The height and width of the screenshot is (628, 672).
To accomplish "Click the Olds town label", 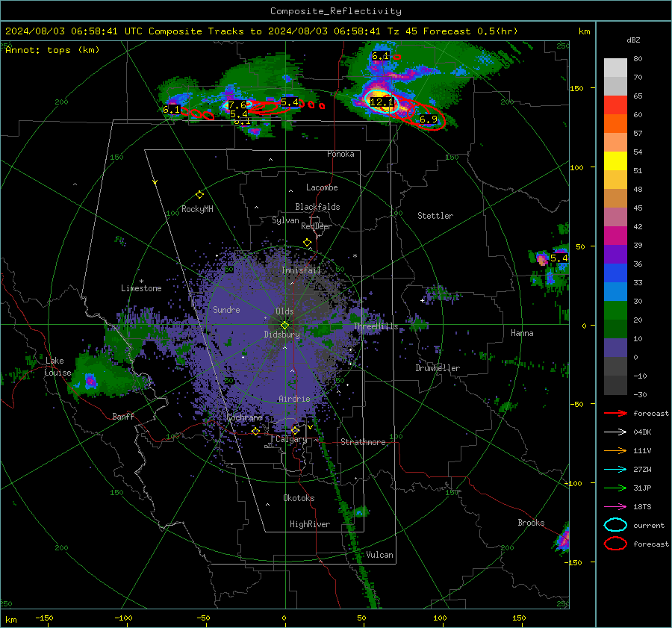I will (x=284, y=311).
